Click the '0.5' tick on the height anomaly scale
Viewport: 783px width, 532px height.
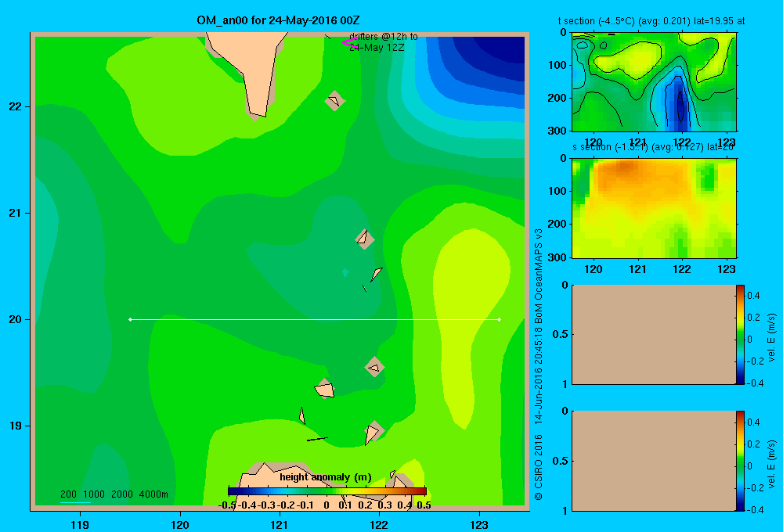click(x=424, y=505)
